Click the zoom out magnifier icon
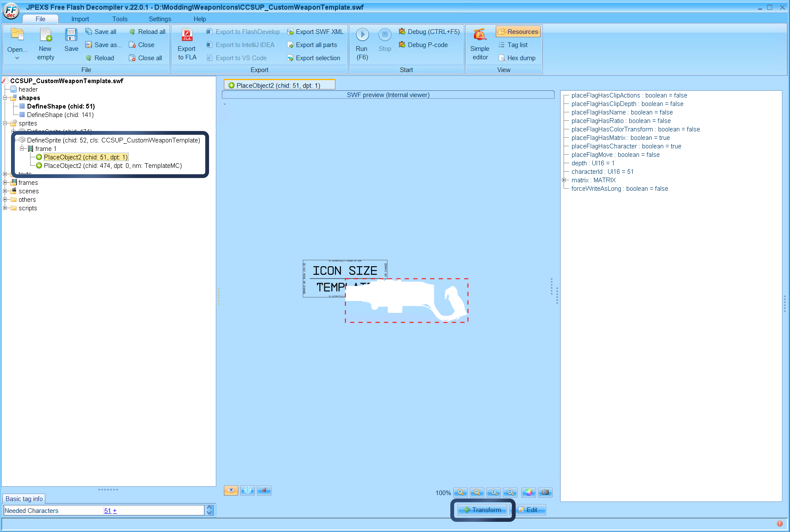 tap(477, 492)
